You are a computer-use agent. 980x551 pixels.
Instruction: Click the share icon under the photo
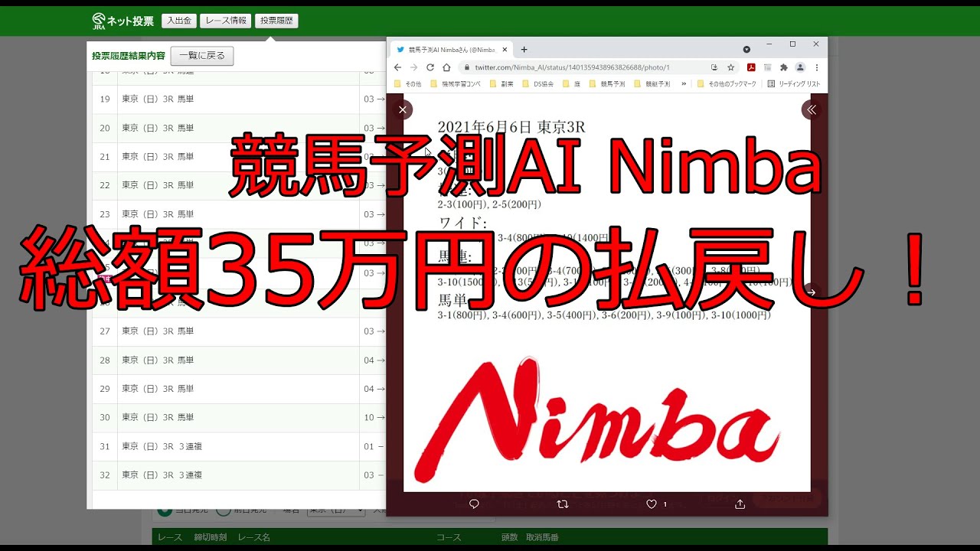[740, 504]
